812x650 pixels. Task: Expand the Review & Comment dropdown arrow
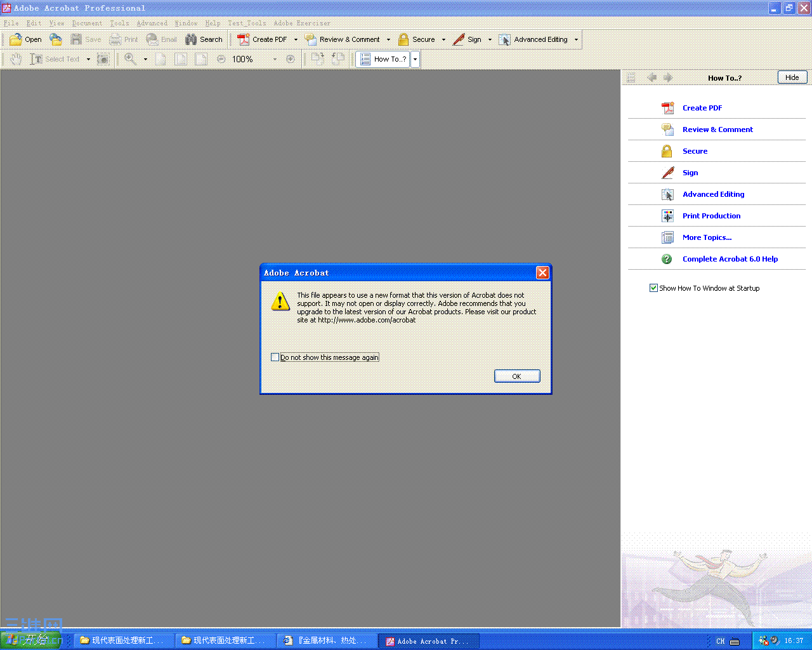click(388, 39)
